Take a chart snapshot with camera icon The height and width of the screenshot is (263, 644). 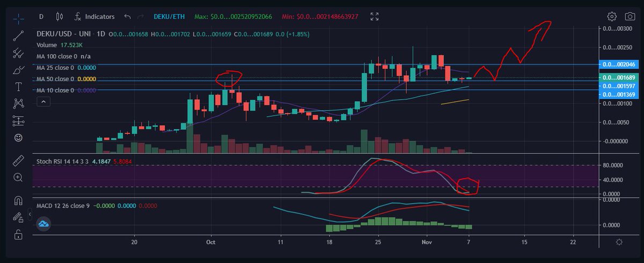click(631, 17)
